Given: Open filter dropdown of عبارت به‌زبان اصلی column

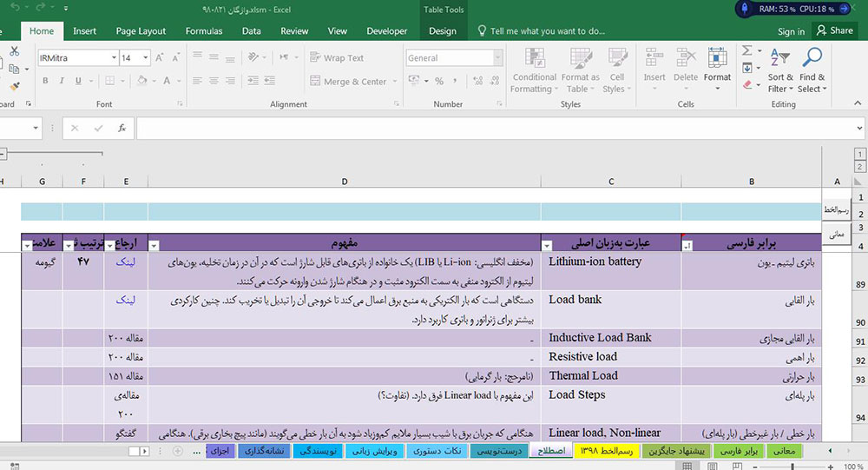Looking at the screenshot, I should [x=547, y=246].
